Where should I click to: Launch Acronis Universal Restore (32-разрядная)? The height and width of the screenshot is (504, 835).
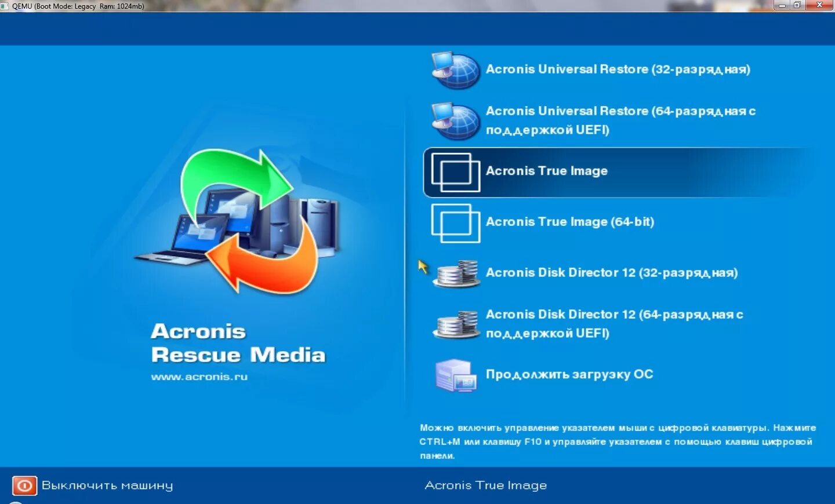click(618, 70)
